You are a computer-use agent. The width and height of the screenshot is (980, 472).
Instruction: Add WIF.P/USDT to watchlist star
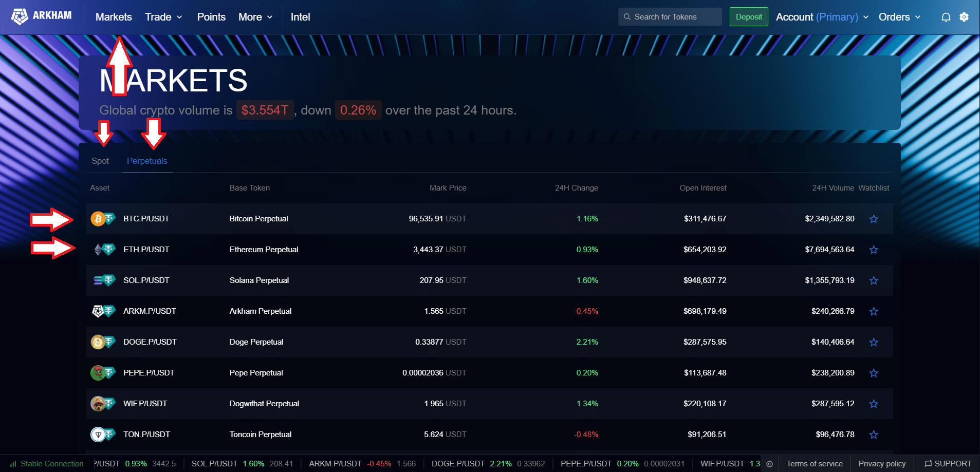click(x=874, y=404)
